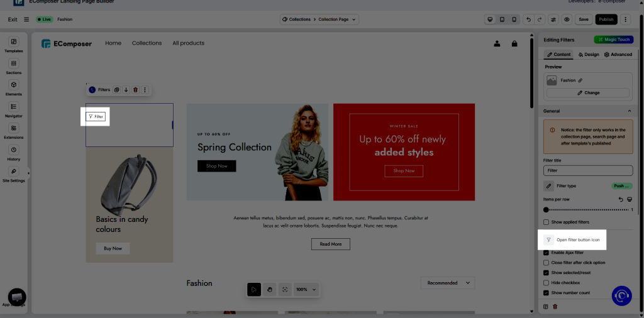The image size is (644, 318).
Task: Open the History panel
Action: (x=13, y=153)
